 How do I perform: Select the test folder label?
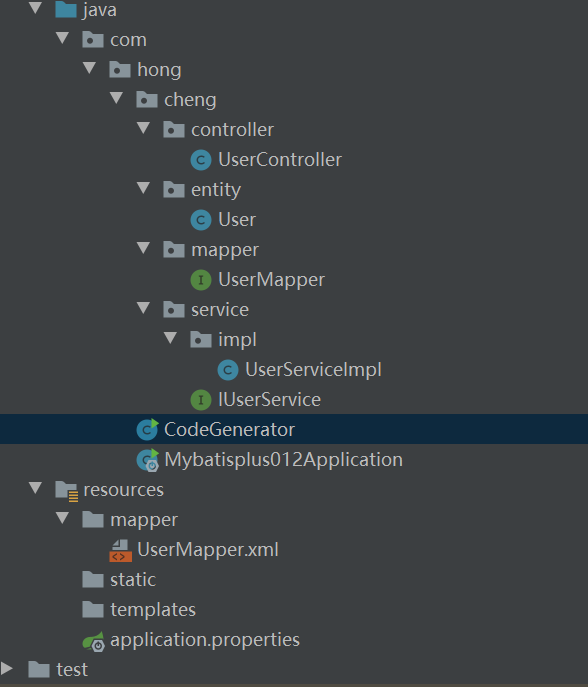click(x=72, y=670)
